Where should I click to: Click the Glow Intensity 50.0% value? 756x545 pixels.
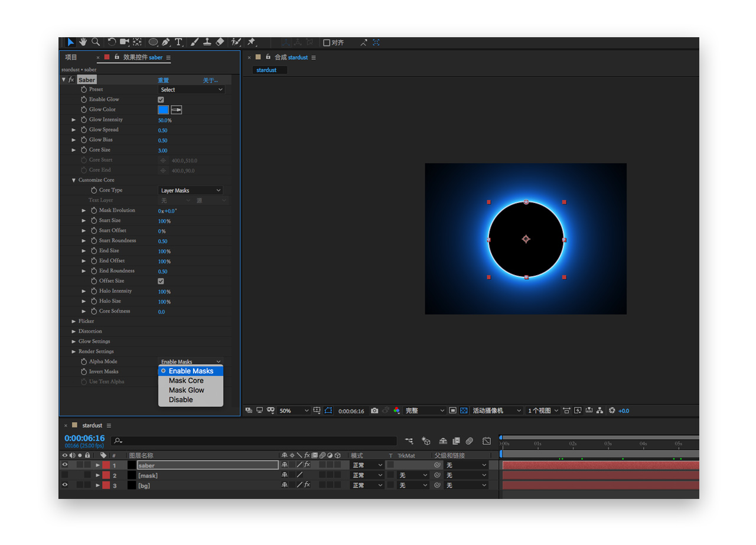[165, 120]
